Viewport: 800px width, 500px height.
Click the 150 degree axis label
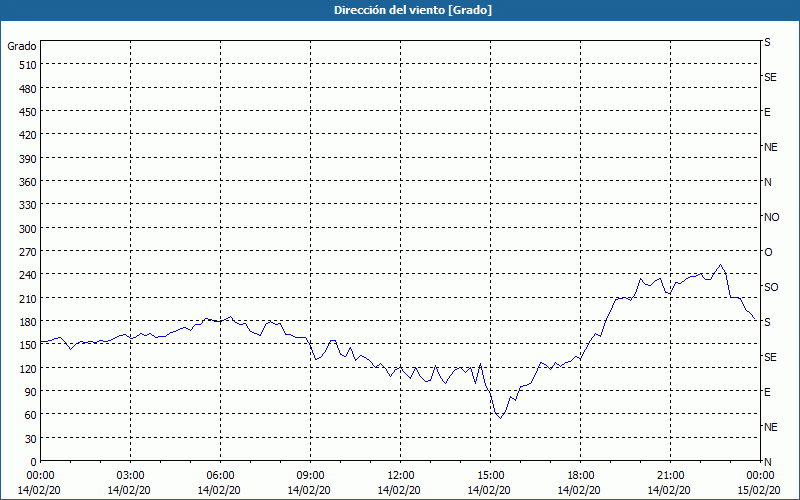coord(28,345)
